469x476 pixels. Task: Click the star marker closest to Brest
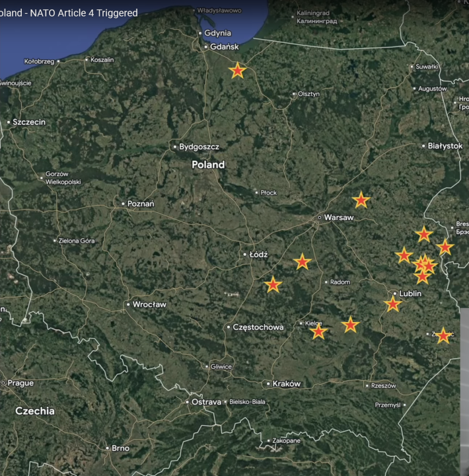click(445, 247)
